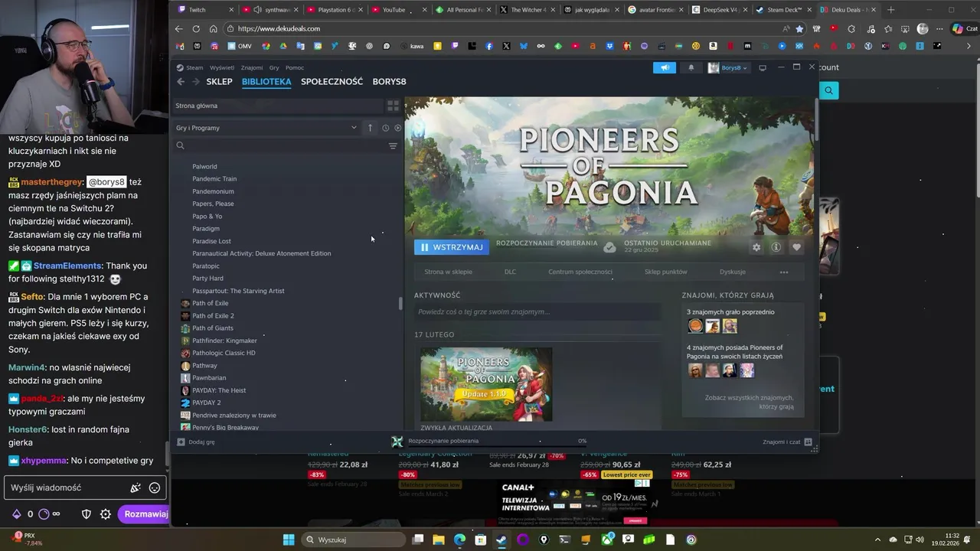Open Centrum społeczności link
Screen dimensions: 980x551
[x=580, y=272]
